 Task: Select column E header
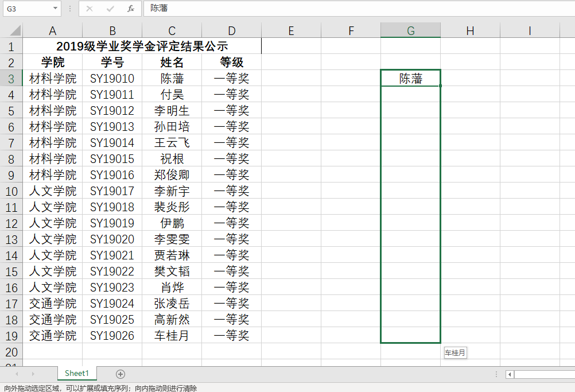point(291,31)
